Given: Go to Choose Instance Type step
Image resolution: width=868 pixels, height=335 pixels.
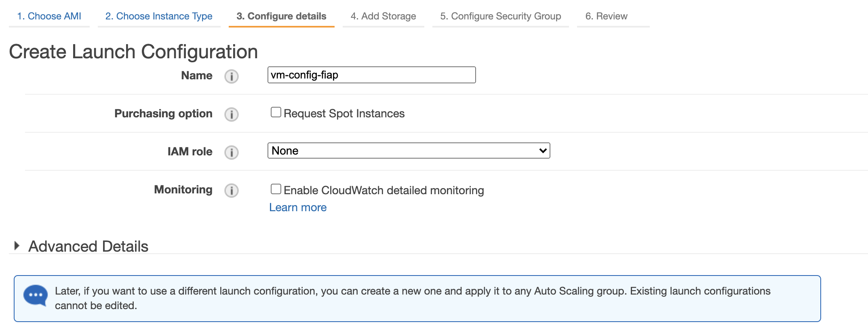Looking at the screenshot, I should pos(159,16).
